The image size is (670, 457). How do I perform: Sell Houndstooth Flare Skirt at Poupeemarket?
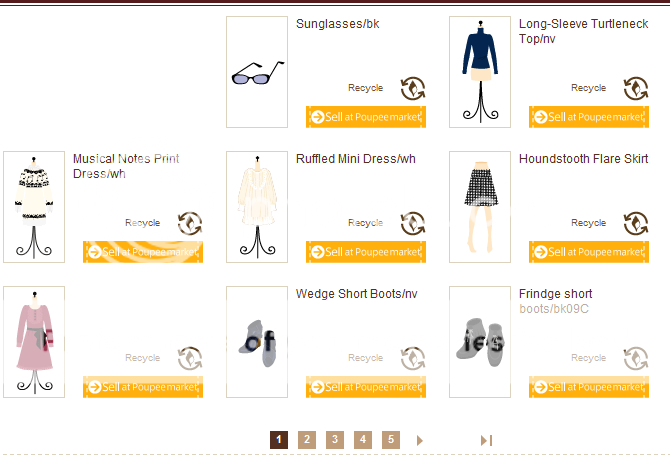(589, 252)
